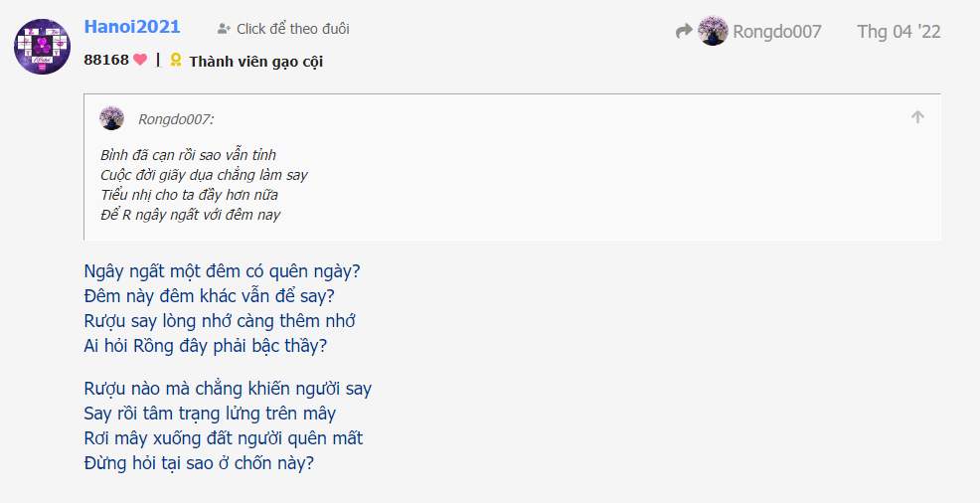980x503 pixels.
Task: Click the line "Đừng hỏi tại sao ở chốn này?"
Action: click(199, 463)
